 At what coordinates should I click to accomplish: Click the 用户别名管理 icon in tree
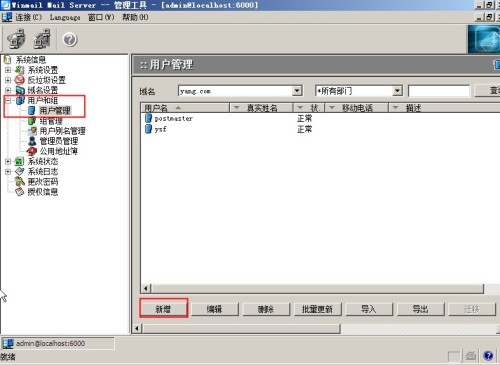point(32,131)
